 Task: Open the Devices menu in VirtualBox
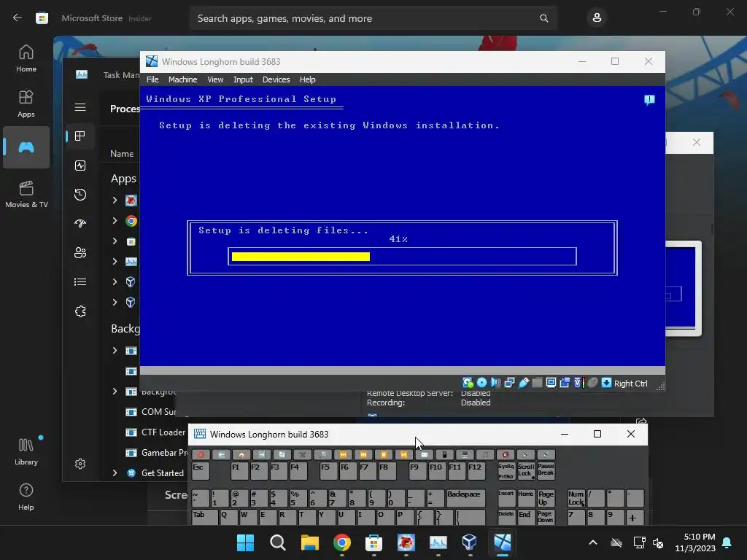tap(276, 79)
